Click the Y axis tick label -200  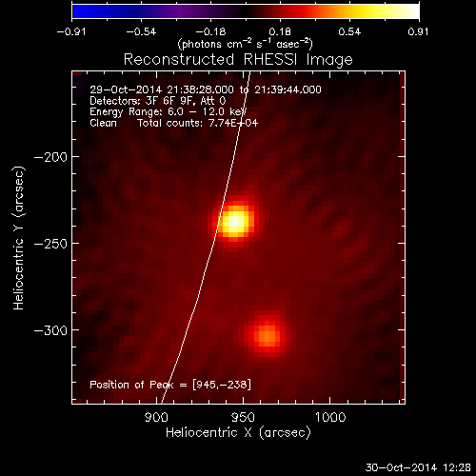click(x=50, y=157)
